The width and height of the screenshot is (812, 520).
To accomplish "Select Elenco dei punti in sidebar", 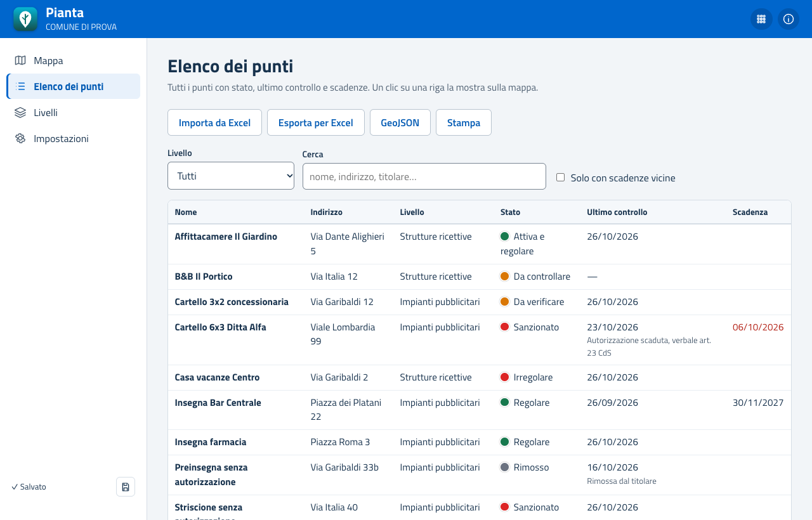I will tap(74, 87).
